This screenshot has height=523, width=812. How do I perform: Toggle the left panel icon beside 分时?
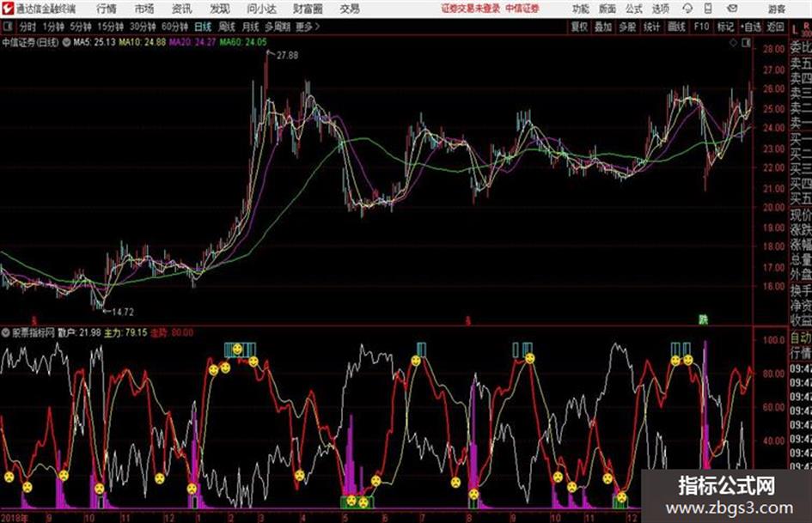(7, 27)
